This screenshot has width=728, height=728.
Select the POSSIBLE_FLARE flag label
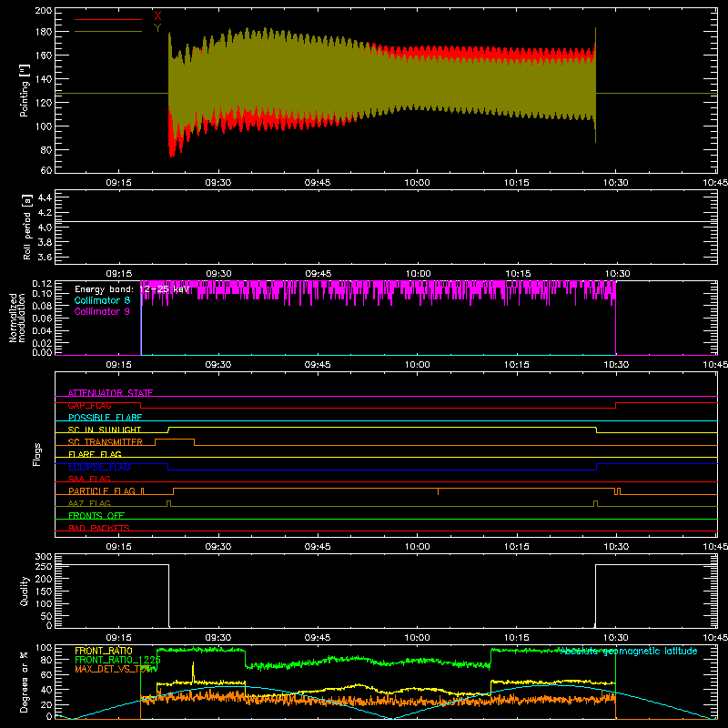coord(105,418)
